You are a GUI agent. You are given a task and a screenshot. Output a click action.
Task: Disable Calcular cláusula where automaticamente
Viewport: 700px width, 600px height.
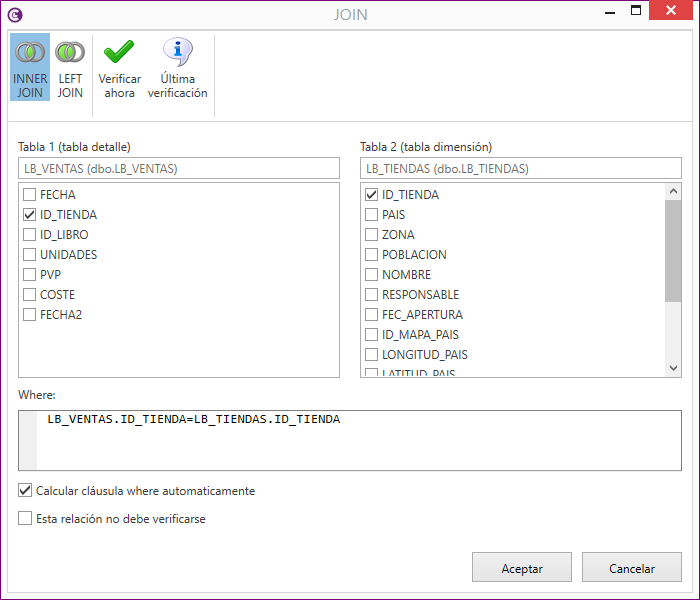point(25,491)
